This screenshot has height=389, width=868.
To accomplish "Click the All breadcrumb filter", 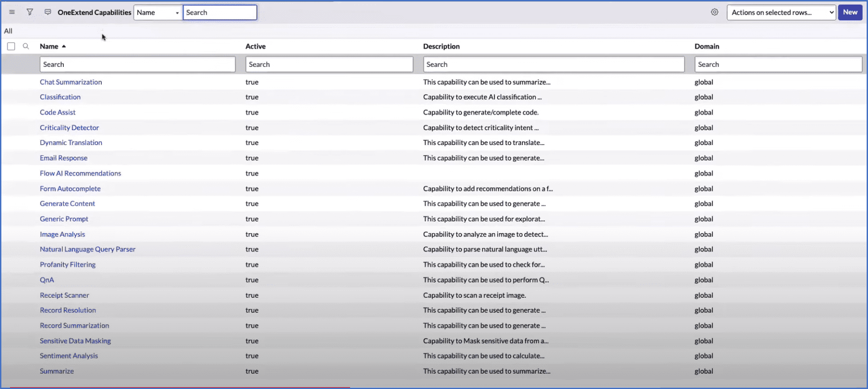I will tap(8, 31).
